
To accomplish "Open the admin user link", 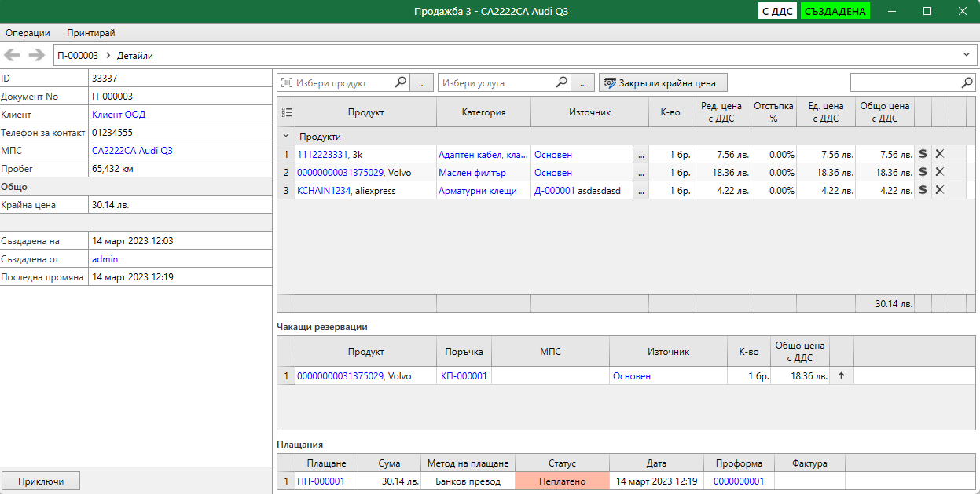I will 105,259.
